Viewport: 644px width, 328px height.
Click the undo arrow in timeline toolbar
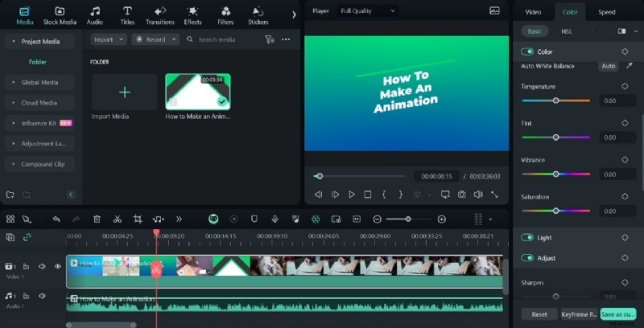(x=56, y=219)
